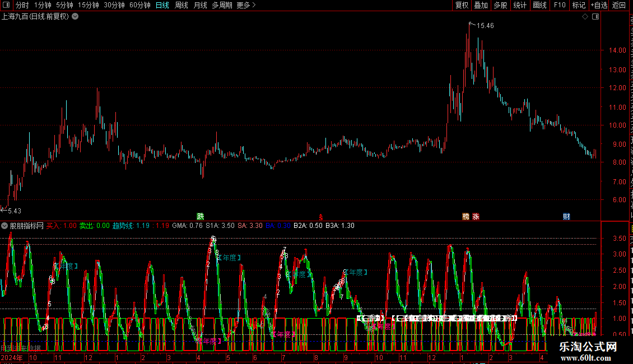Select the 60分钟 period tab
The image size is (633, 364).
pos(139,5)
